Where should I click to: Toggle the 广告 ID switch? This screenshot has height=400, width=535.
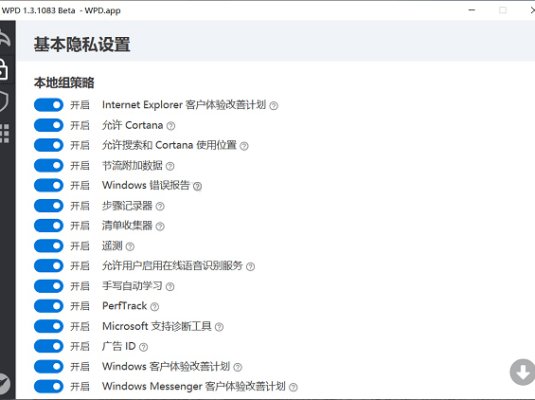[x=49, y=346]
